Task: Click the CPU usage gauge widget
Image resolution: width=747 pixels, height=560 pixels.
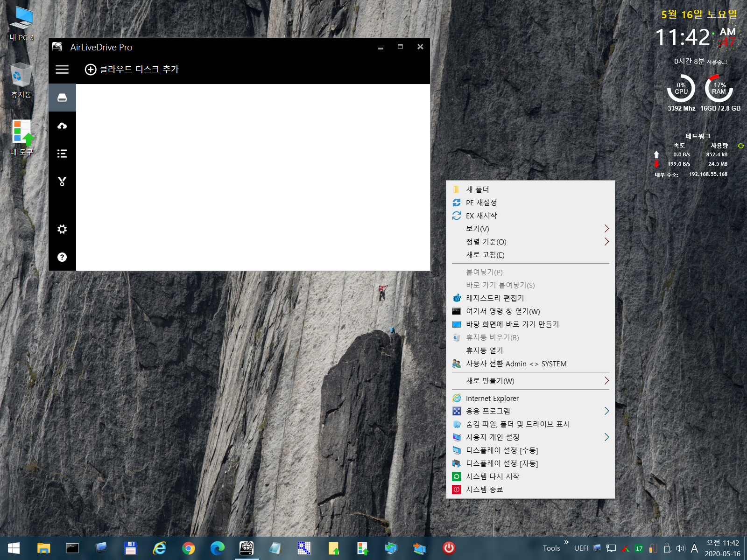Action: [681, 89]
